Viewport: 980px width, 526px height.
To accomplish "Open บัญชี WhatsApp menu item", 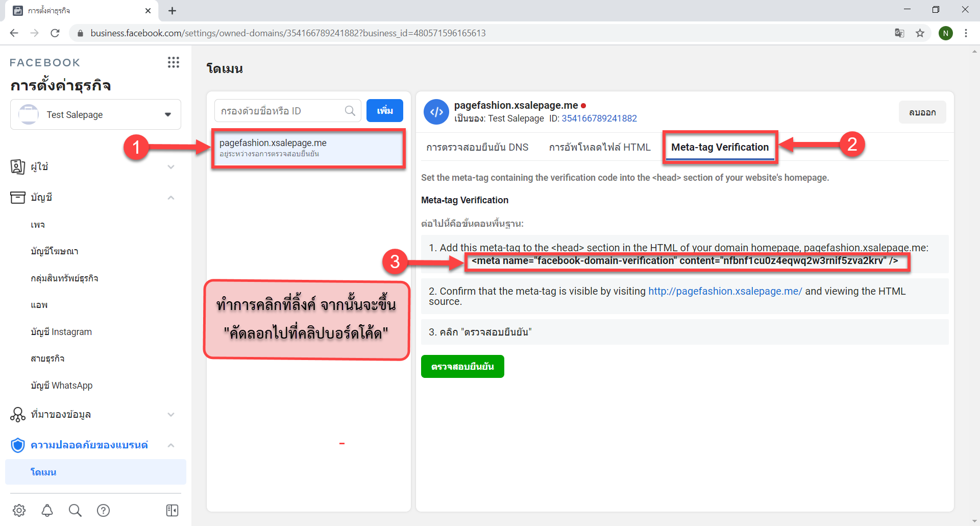I will [x=62, y=386].
